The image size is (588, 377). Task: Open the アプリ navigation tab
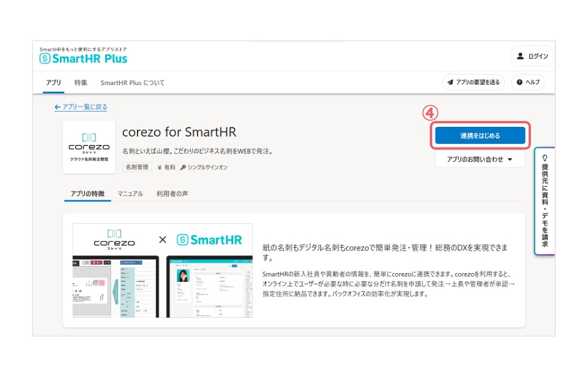tap(54, 82)
